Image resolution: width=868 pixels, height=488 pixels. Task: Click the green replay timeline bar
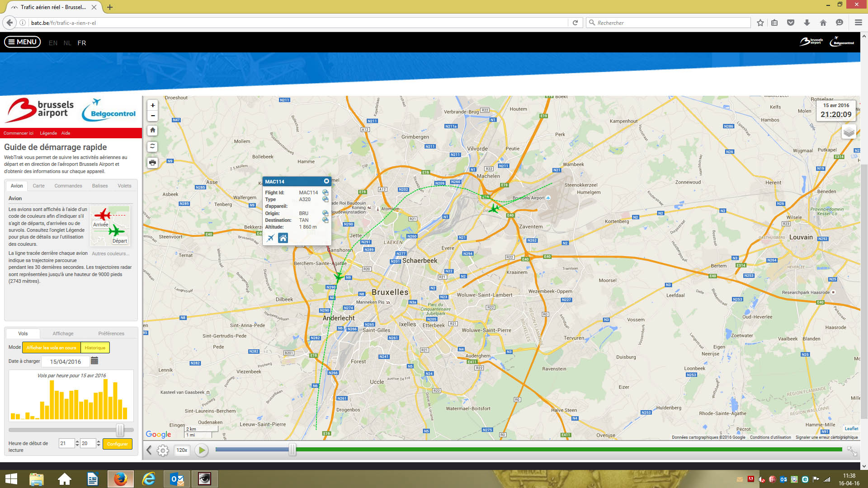tap(569, 449)
